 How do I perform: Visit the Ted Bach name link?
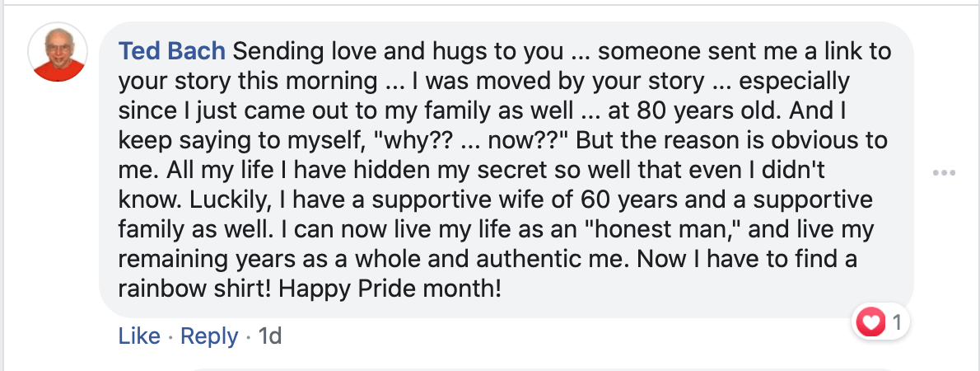172,51
